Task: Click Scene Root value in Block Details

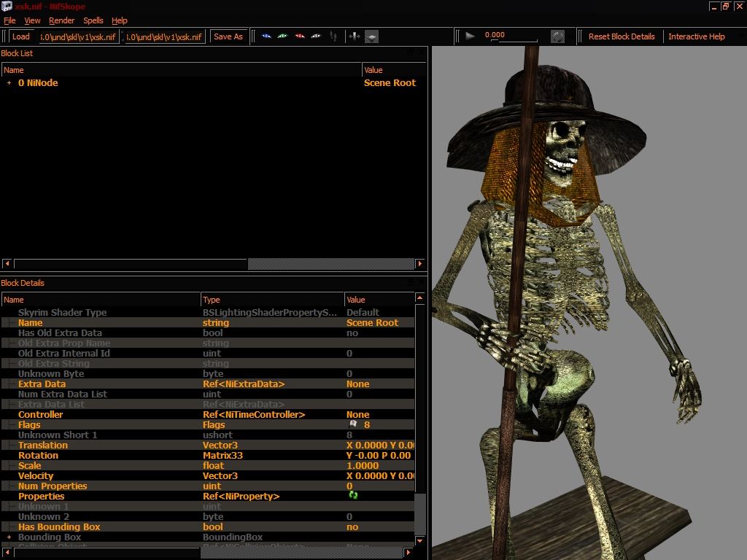Action: pyautogui.click(x=372, y=322)
